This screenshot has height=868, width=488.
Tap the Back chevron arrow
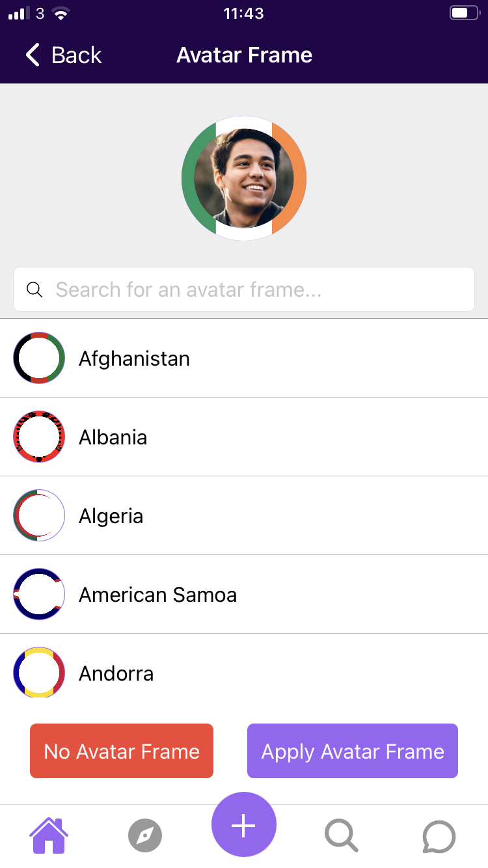click(33, 55)
